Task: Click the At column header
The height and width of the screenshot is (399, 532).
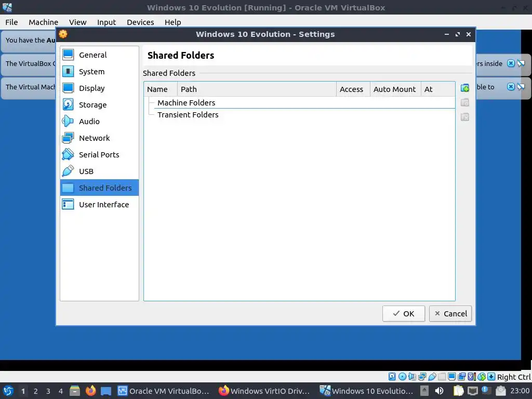Action: pos(438,89)
